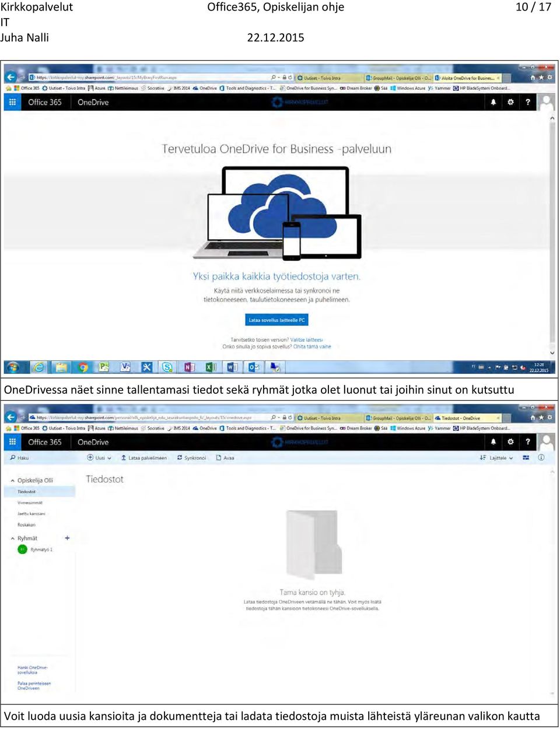Open Word from the taskbar
The image size is (560, 729).
click(x=232, y=367)
